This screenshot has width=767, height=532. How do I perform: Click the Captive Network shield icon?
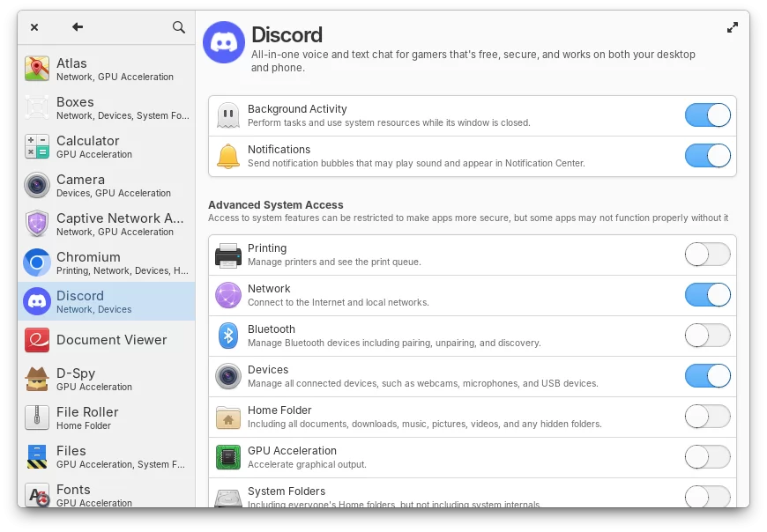pos(37,223)
